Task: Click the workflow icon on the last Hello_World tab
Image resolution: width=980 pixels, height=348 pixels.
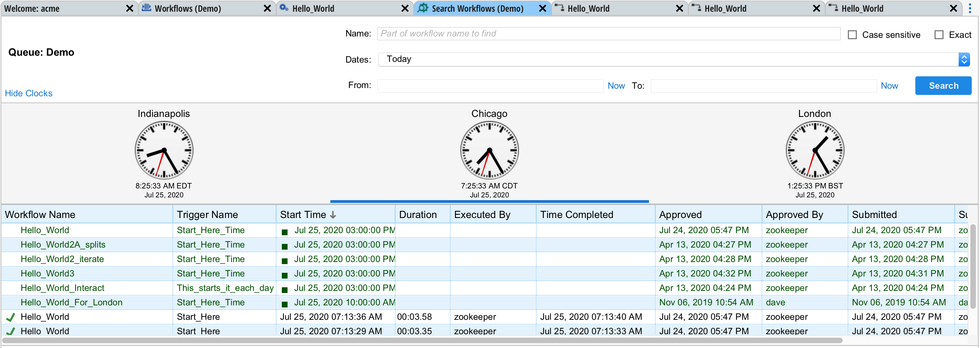Action: pyautogui.click(x=834, y=8)
